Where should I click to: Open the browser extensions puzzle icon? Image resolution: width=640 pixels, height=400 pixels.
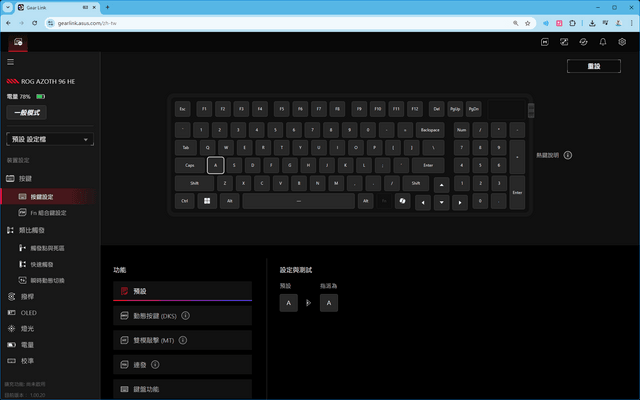572,23
